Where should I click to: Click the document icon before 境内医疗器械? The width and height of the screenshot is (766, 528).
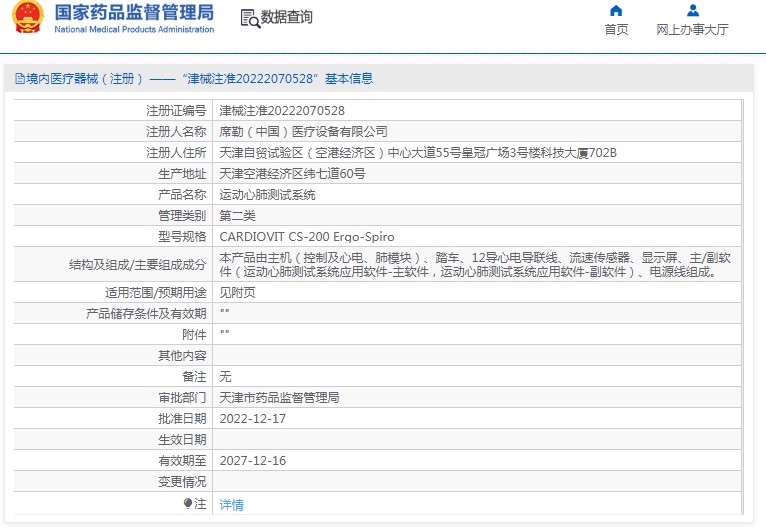pos(20,79)
